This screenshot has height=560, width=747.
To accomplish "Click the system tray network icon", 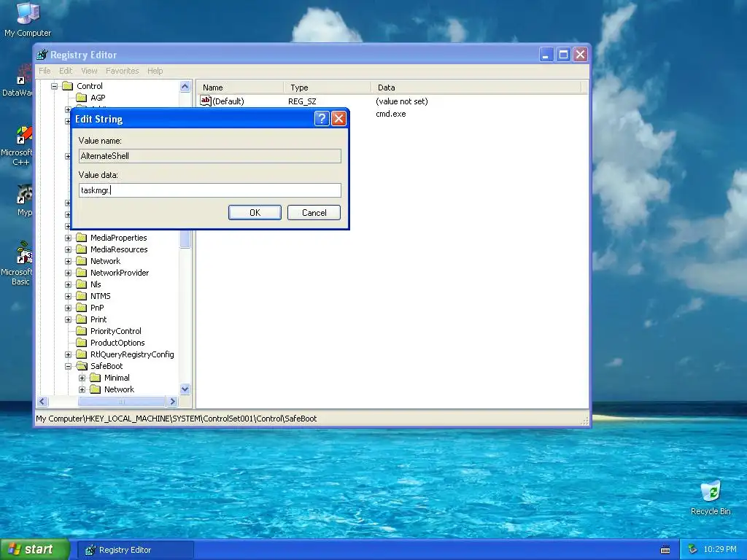I will [693, 549].
